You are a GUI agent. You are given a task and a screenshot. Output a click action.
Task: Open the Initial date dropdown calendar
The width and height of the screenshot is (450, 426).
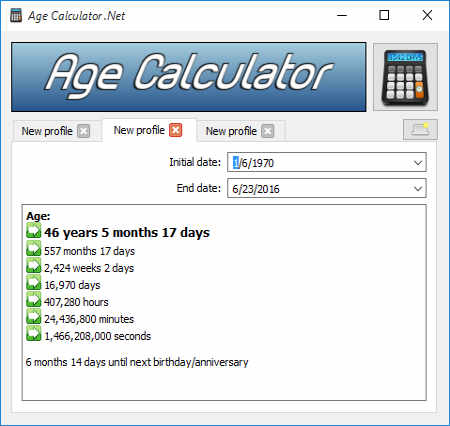[418, 163]
